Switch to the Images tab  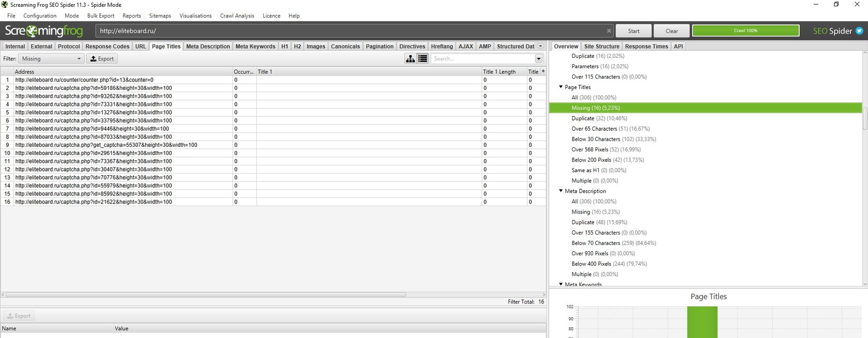coord(316,46)
